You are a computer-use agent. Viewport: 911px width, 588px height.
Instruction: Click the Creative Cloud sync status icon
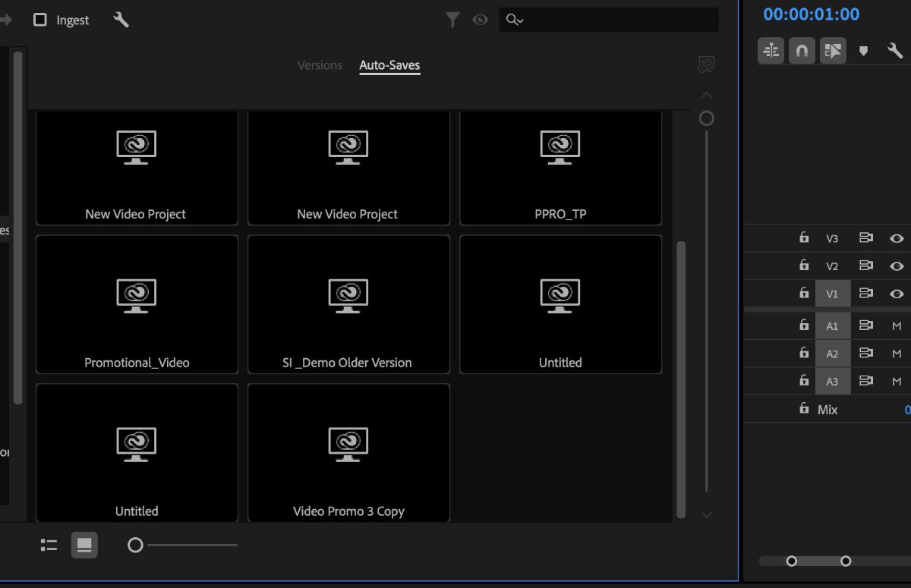(706, 64)
